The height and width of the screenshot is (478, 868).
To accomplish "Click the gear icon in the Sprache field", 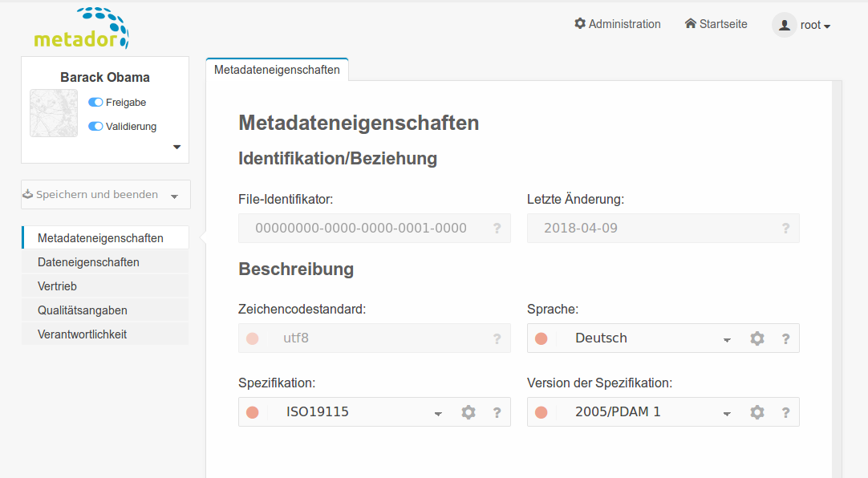I will pyautogui.click(x=756, y=338).
